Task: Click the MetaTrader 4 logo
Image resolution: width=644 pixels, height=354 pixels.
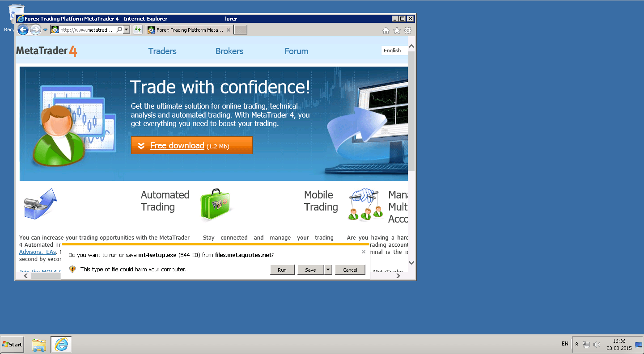Action: pyautogui.click(x=47, y=51)
